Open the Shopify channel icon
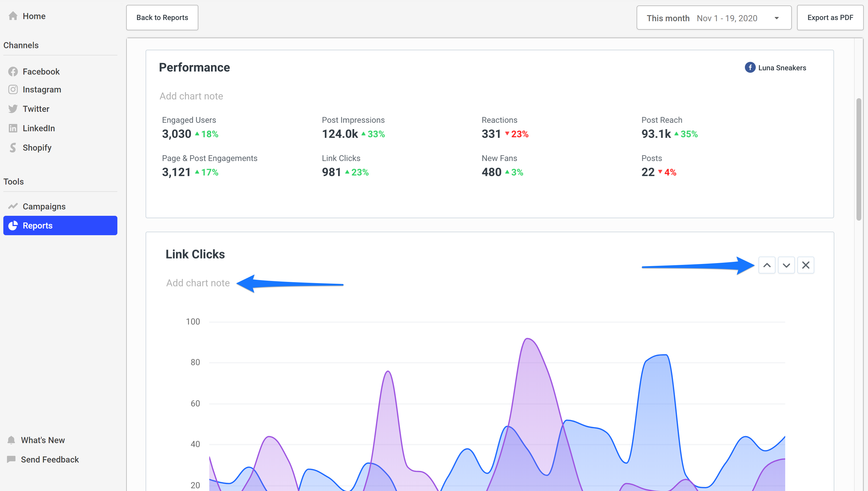The width and height of the screenshot is (868, 491). [x=13, y=148]
